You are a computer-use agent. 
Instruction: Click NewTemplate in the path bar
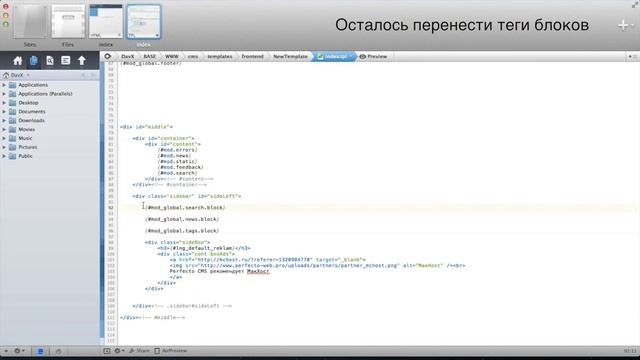coord(290,56)
